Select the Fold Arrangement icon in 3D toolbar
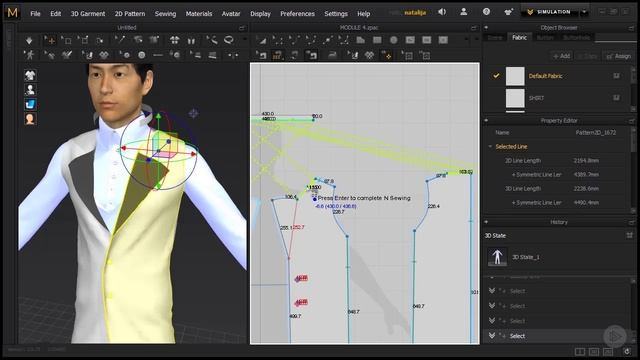Image resolution: width=640 pixels, height=360 pixels. [191, 40]
